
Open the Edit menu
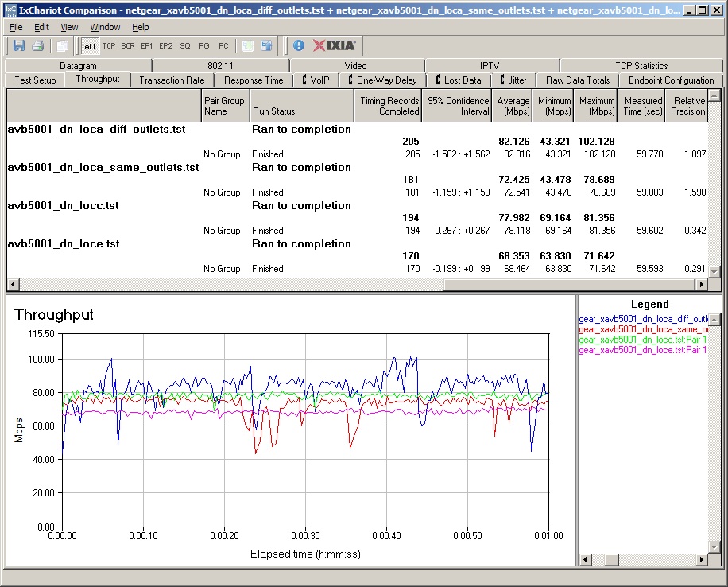click(x=41, y=27)
